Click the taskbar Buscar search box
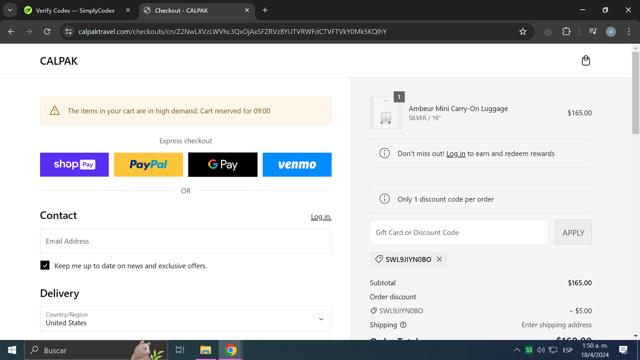The image size is (640, 360). pos(96,350)
